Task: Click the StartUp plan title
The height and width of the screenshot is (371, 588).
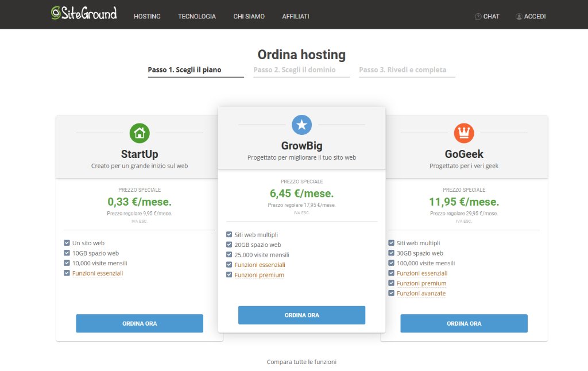Action: pyautogui.click(x=140, y=154)
